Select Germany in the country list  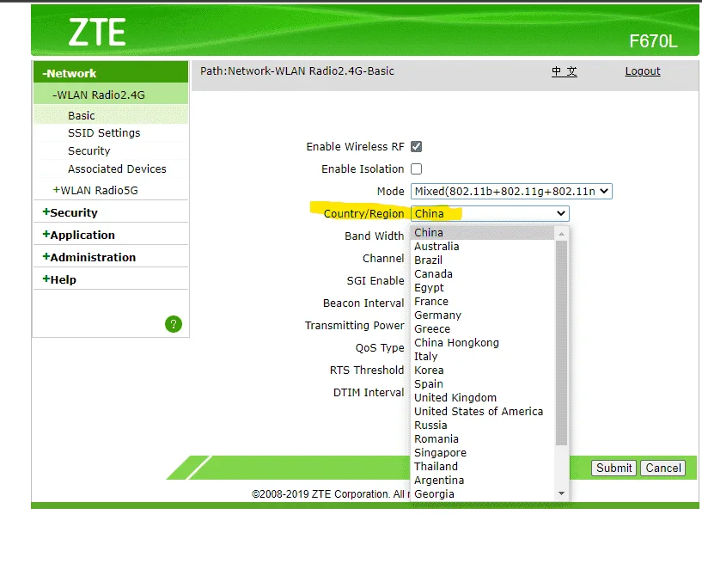pyautogui.click(x=483, y=315)
